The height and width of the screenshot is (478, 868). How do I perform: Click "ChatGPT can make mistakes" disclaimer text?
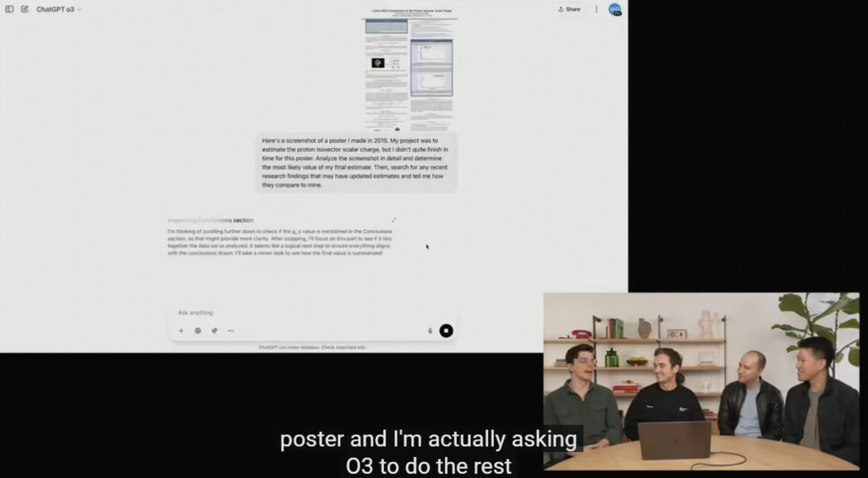click(x=313, y=347)
